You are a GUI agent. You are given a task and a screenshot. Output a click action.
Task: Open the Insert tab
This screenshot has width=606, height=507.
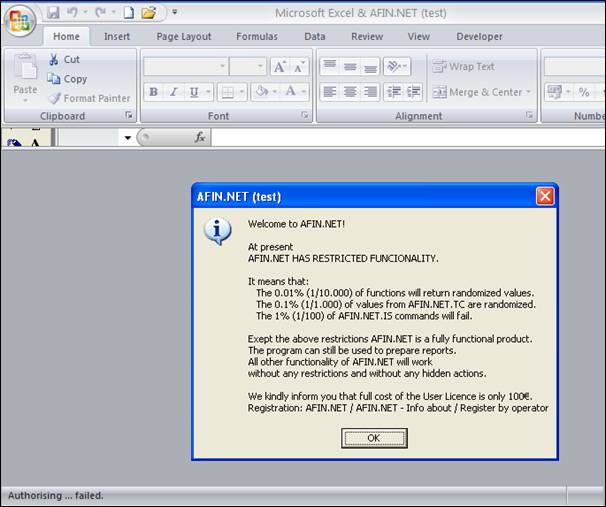pos(117,37)
